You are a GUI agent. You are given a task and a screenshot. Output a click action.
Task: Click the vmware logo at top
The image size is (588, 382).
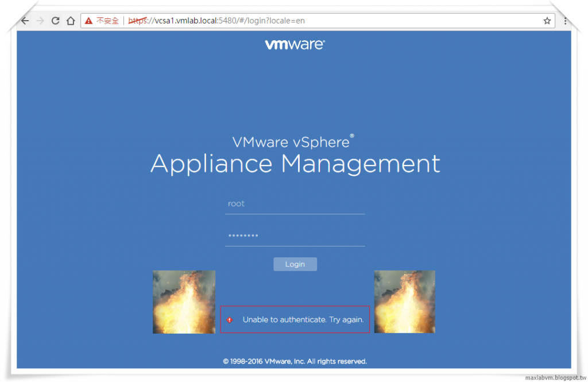(295, 45)
